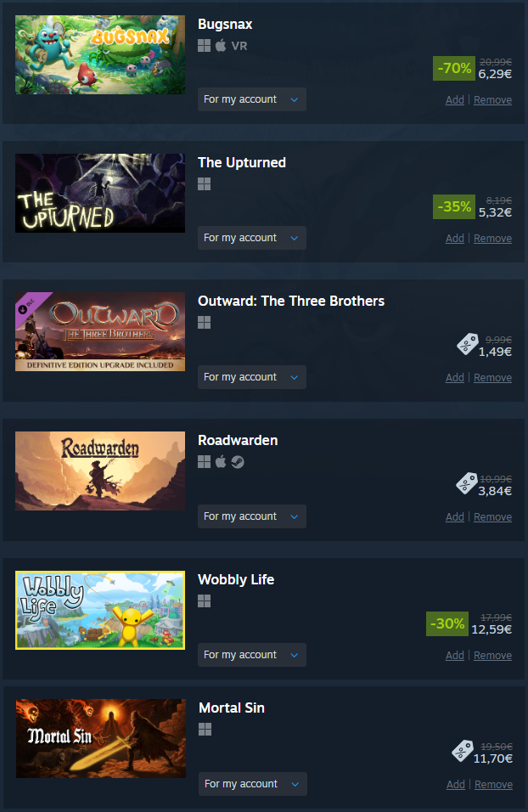Click the Apple icon under Bugsnax
Screen dimensions: 528x812
[x=221, y=46]
